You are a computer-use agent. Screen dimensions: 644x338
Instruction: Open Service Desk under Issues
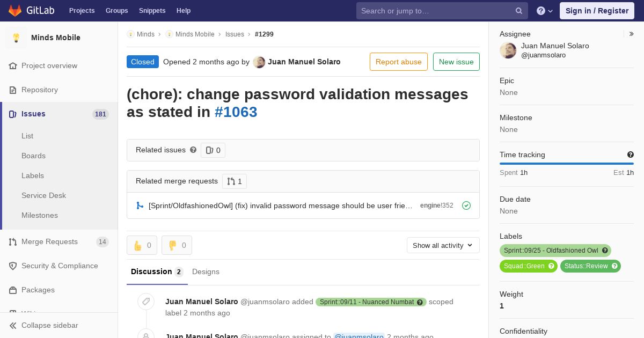click(43, 195)
